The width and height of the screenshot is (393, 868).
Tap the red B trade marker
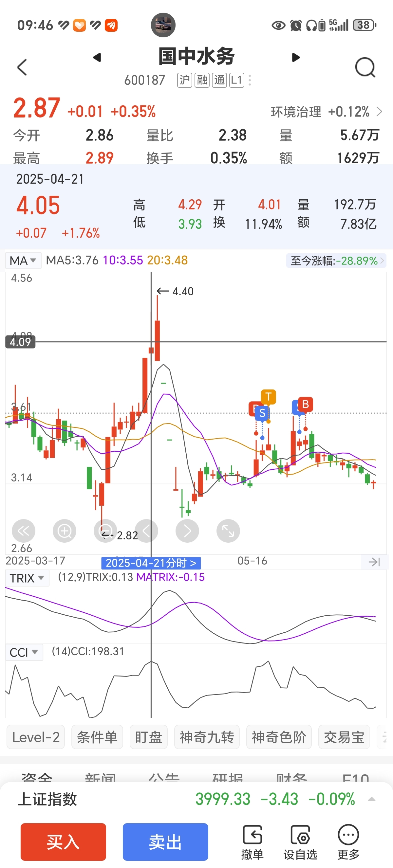coord(305,404)
